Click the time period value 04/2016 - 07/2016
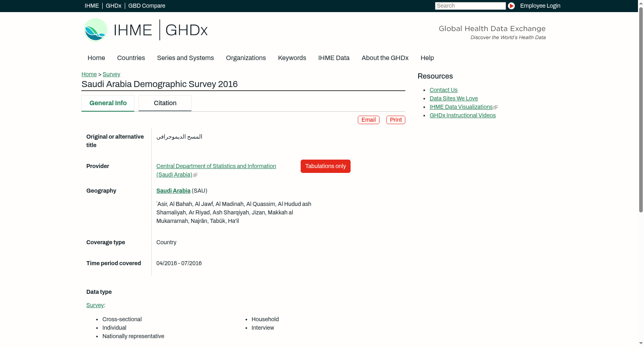This screenshot has height=347, width=644. click(x=179, y=263)
